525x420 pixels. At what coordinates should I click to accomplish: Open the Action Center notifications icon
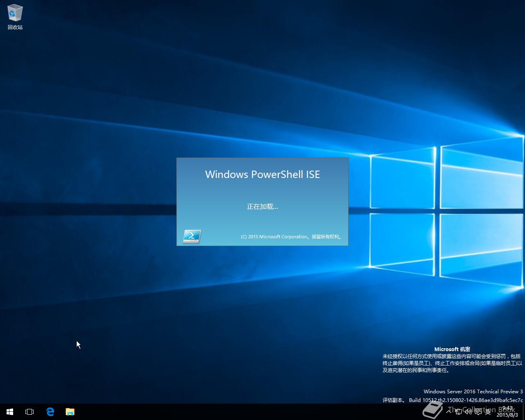click(478, 412)
